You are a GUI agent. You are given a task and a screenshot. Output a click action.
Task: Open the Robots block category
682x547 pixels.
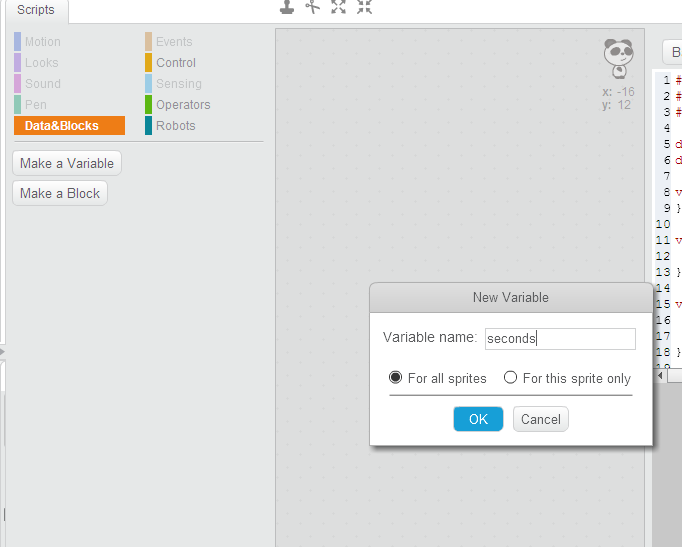click(170, 126)
